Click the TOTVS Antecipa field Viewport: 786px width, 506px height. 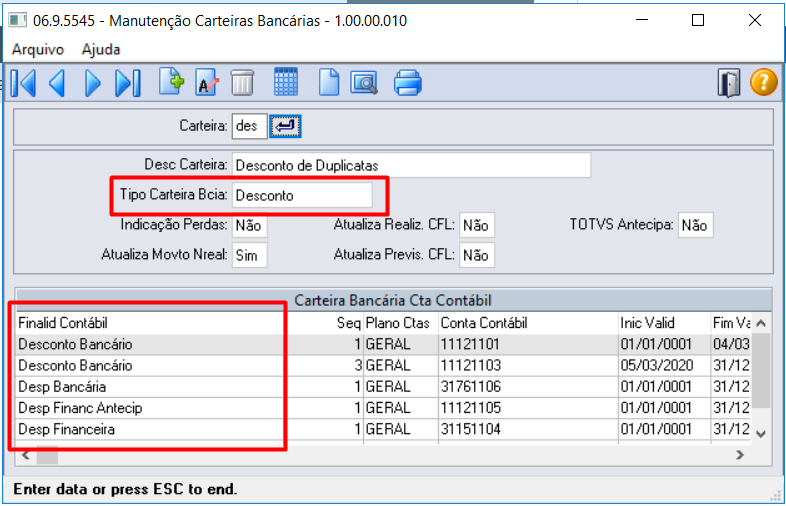[695, 225]
